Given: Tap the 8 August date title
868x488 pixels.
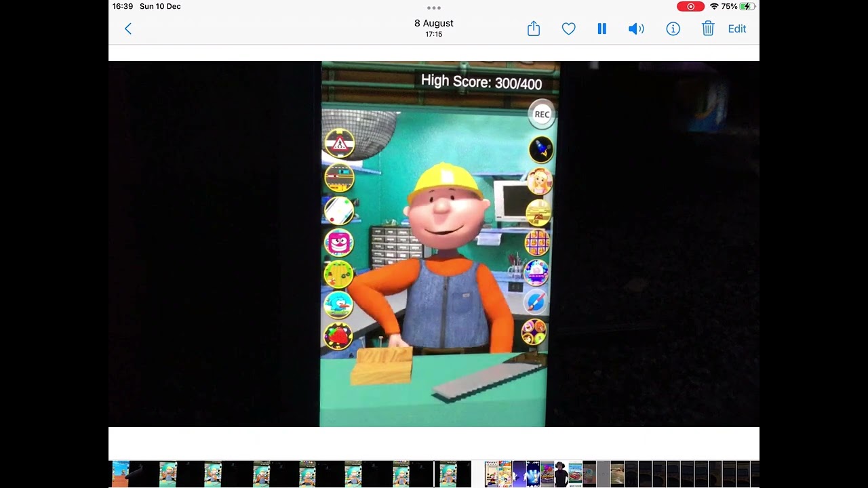Looking at the screenshot, I should pos(434,23).
